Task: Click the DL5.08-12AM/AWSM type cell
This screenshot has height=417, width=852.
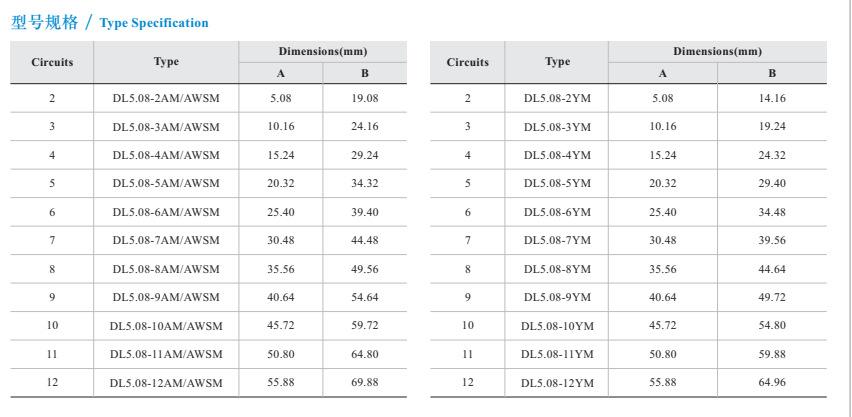Action: click(166, 383)
